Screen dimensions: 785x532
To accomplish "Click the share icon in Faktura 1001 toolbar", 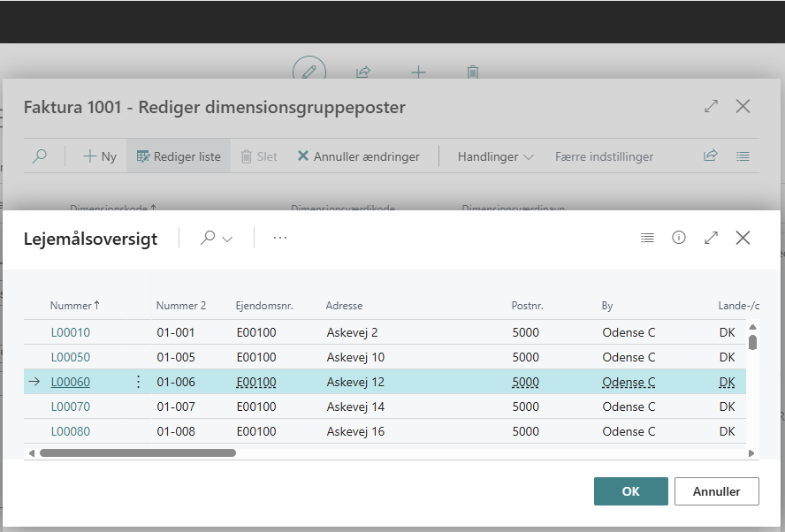I will (x=711, y=156).
